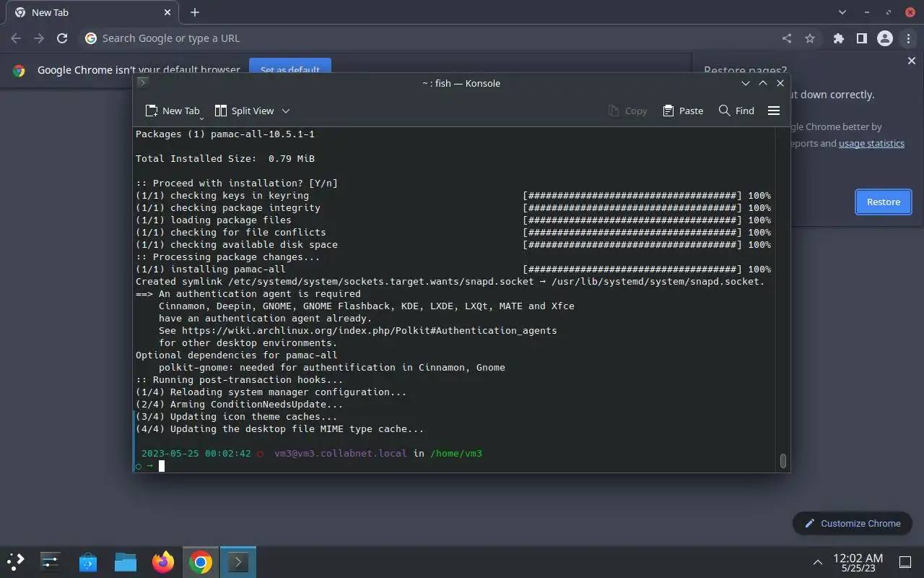This screenshot has height=578, width=924.
Task: Open Chrome extensions puzzle icon
Action: [838, 38]
